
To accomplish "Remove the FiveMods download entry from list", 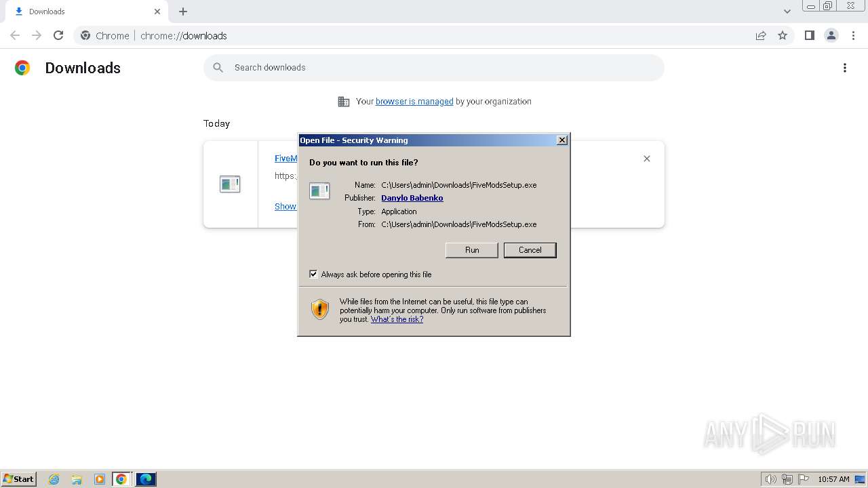I will pyautogui.click(x=647, y=159).
